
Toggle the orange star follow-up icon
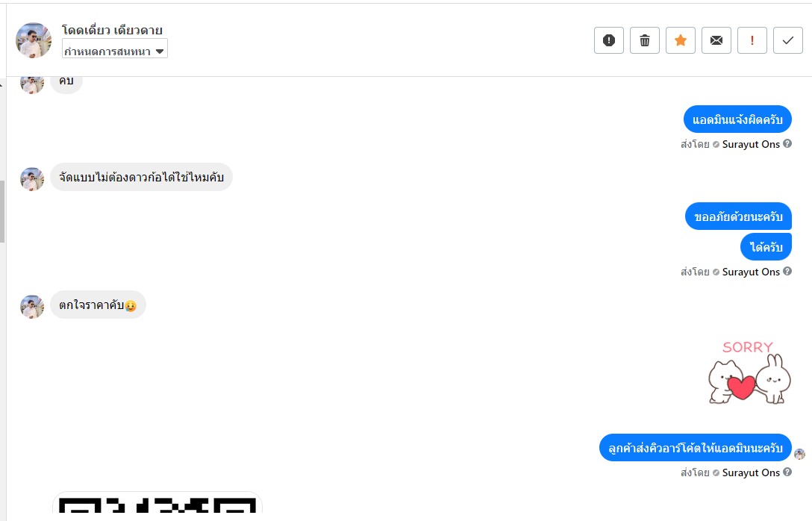681,40
